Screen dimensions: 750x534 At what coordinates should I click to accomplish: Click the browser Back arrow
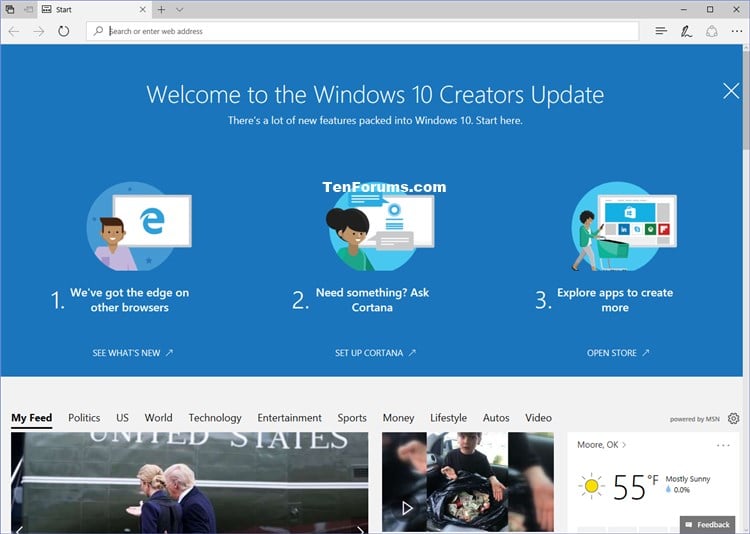tap(14, 32)
